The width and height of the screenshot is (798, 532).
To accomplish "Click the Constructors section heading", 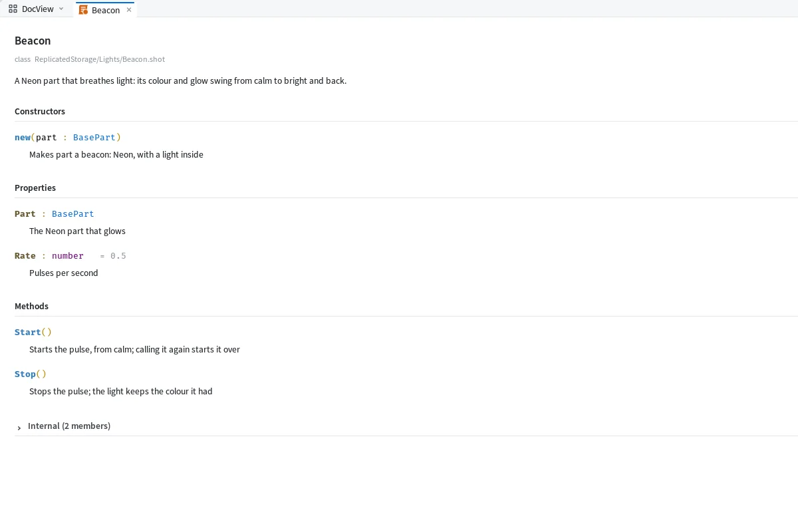I will pyautogui.click(x=40, y=111).
